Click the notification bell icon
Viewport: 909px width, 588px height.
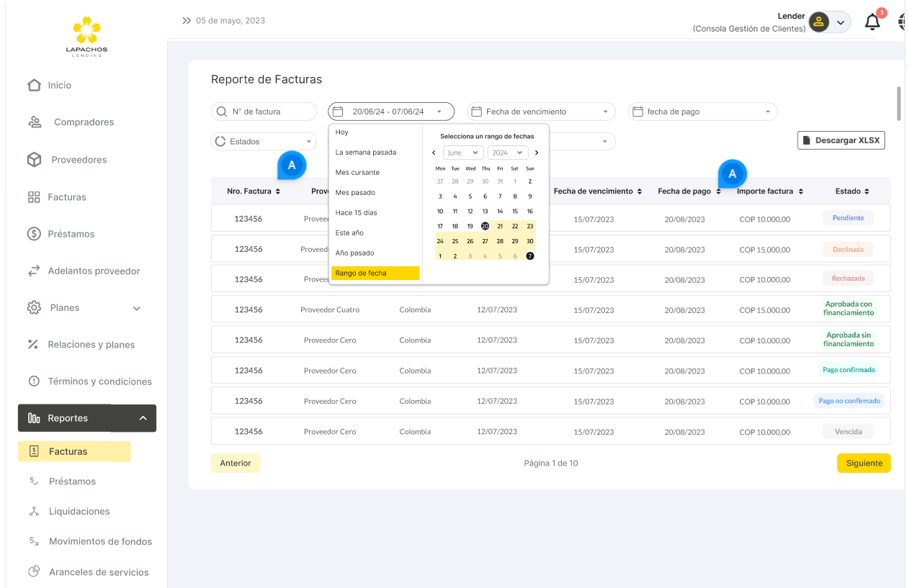[872, 22]
